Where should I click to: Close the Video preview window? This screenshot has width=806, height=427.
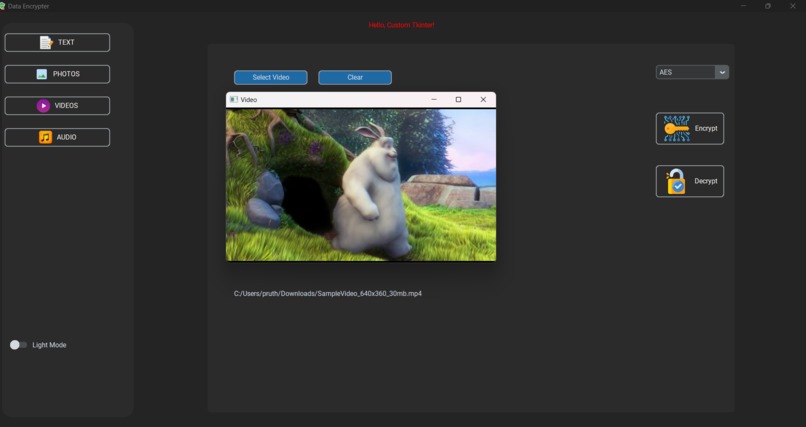483,100
